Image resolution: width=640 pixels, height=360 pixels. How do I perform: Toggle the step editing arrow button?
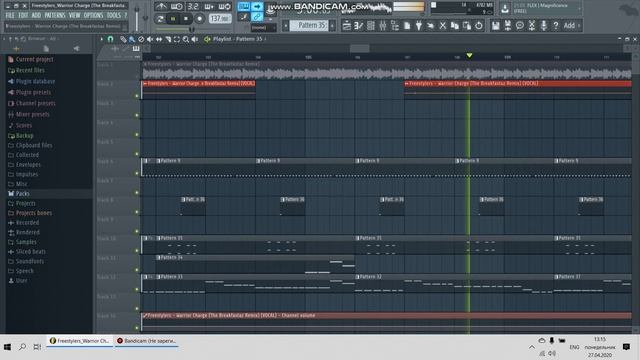(257, 7)
